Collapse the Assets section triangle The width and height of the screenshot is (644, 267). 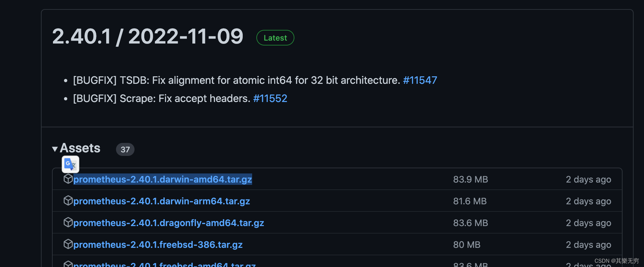[55, 149]
